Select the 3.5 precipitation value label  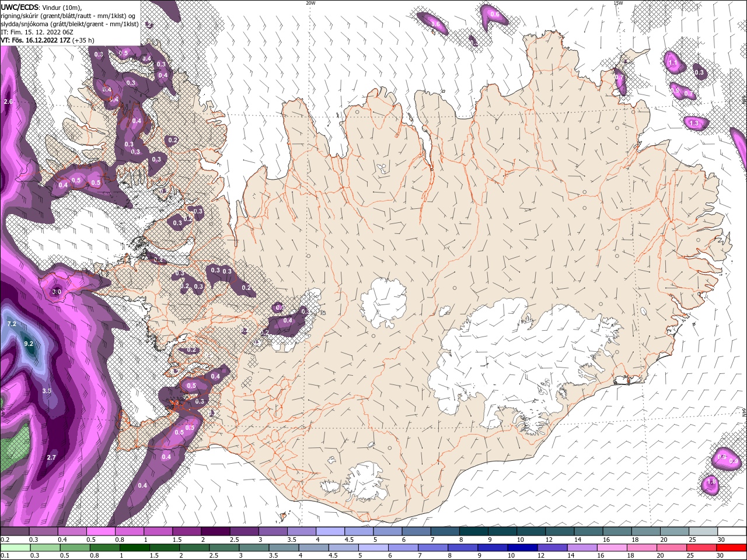pyautogui.click(x=47, y=391)
